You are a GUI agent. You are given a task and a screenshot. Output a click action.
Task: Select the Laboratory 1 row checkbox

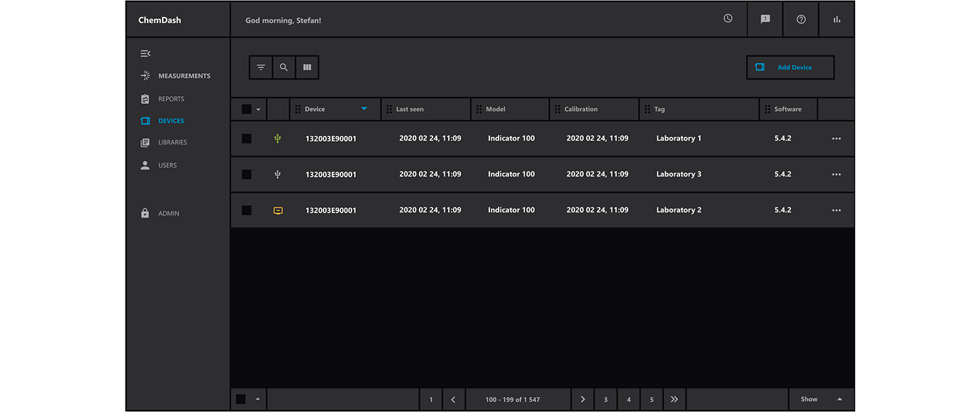coord(246,139)
